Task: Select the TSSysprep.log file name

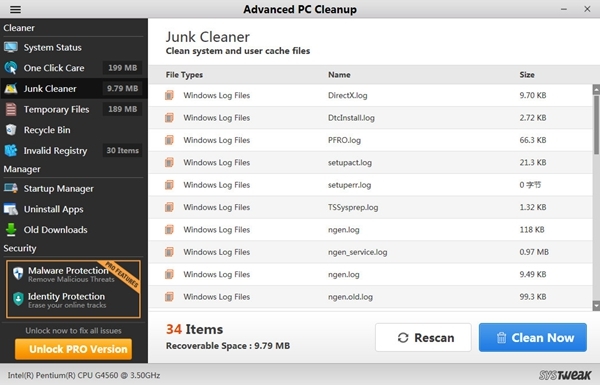Action: (353, 207)
